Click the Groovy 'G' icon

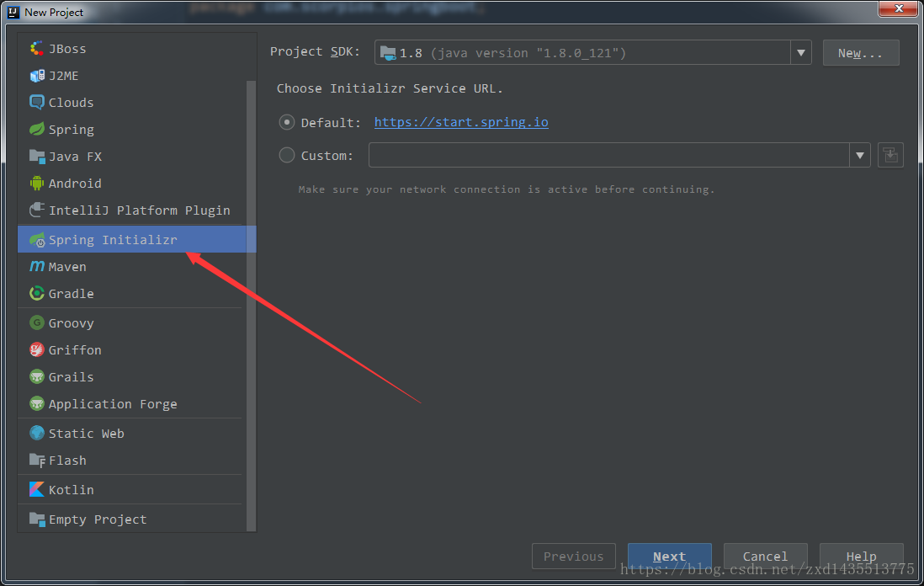36,322
